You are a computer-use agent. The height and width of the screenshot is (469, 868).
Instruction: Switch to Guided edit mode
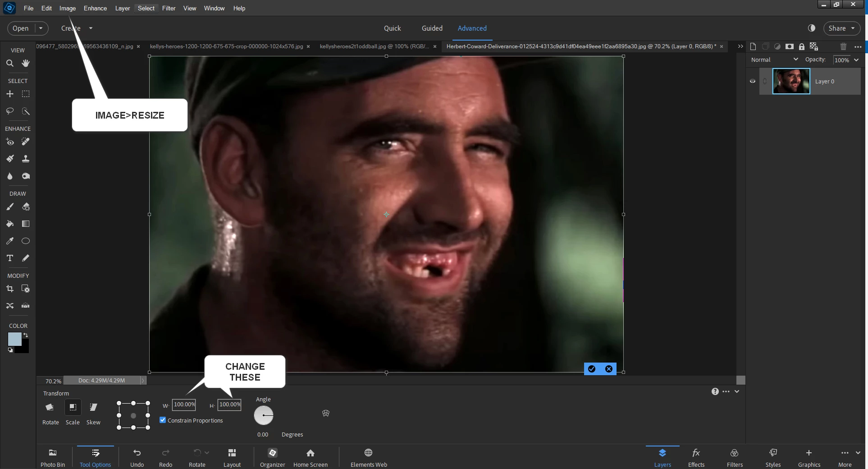tap(432, 28)
